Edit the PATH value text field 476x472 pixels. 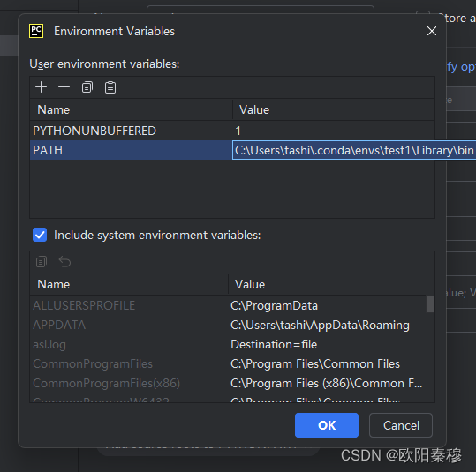pyautogui.click(x=354, y=150)
